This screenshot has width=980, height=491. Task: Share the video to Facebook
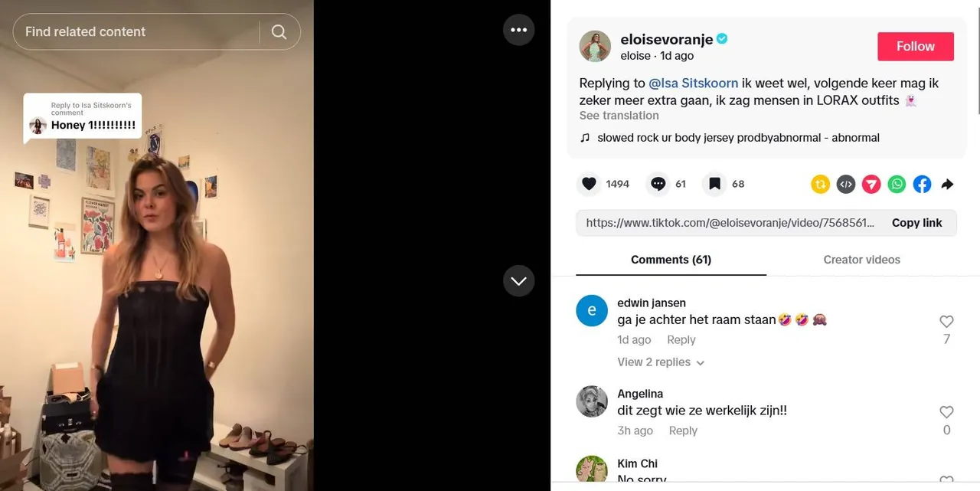click(x=922, y=184)
